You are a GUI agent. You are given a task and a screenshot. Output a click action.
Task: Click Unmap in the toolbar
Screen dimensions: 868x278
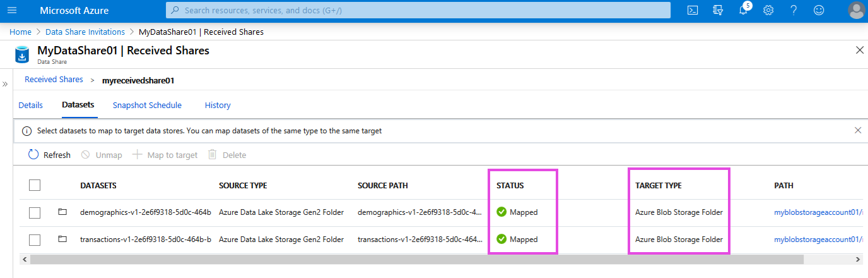point(102,155)
